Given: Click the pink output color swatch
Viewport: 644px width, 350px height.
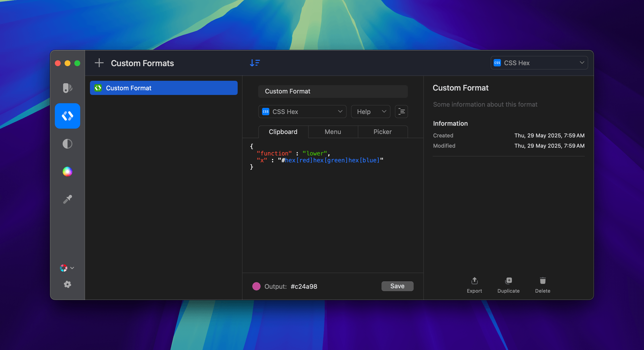Looking at the screenshot, I should (256, 286).
